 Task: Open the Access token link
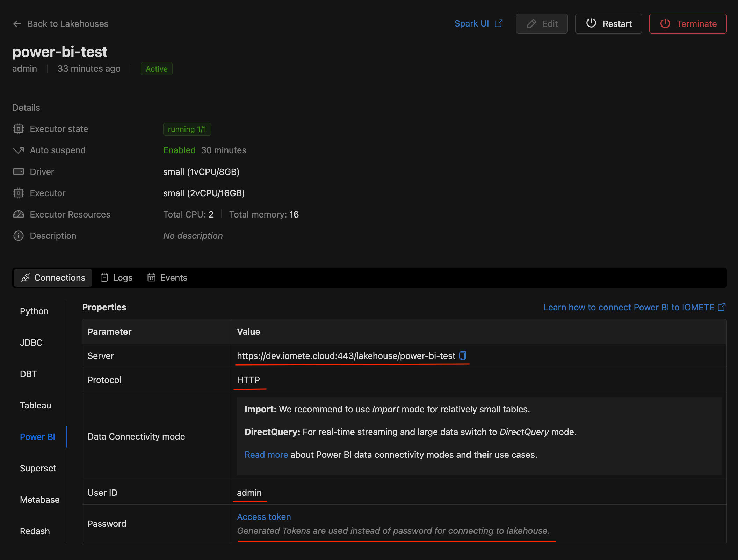pos(264,517)
